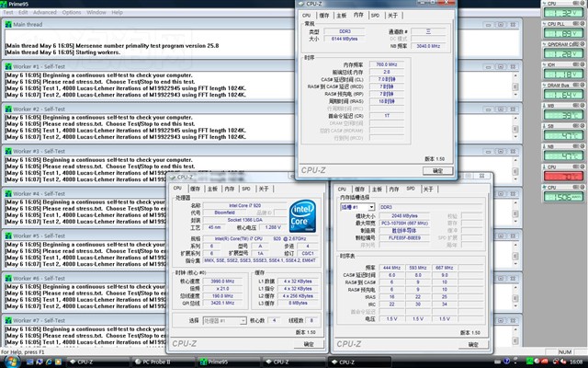Click the round settings icon on CPU PLL monitor

click(x=582, y=24)
